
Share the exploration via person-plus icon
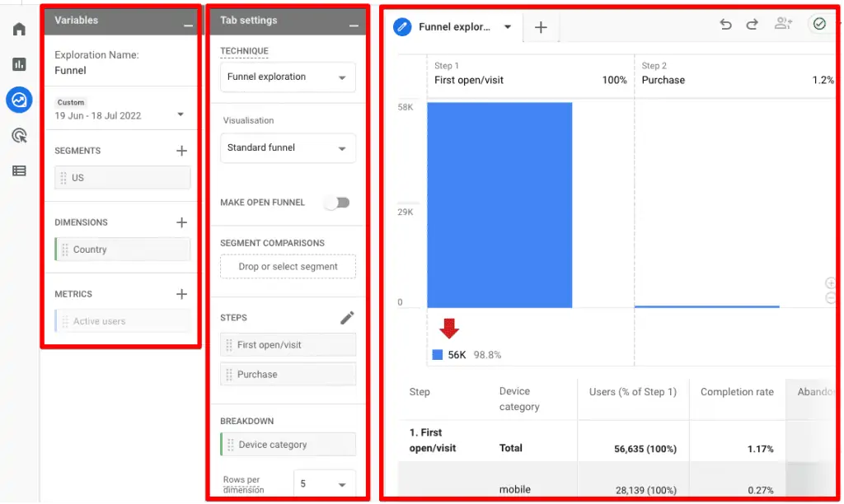click(783, 25)
